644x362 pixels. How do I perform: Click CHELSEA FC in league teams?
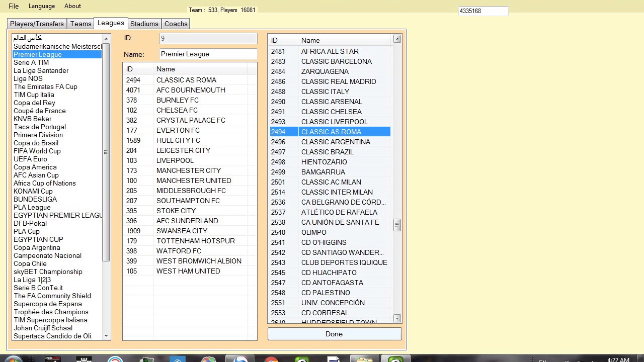click(x=190, y=110)
